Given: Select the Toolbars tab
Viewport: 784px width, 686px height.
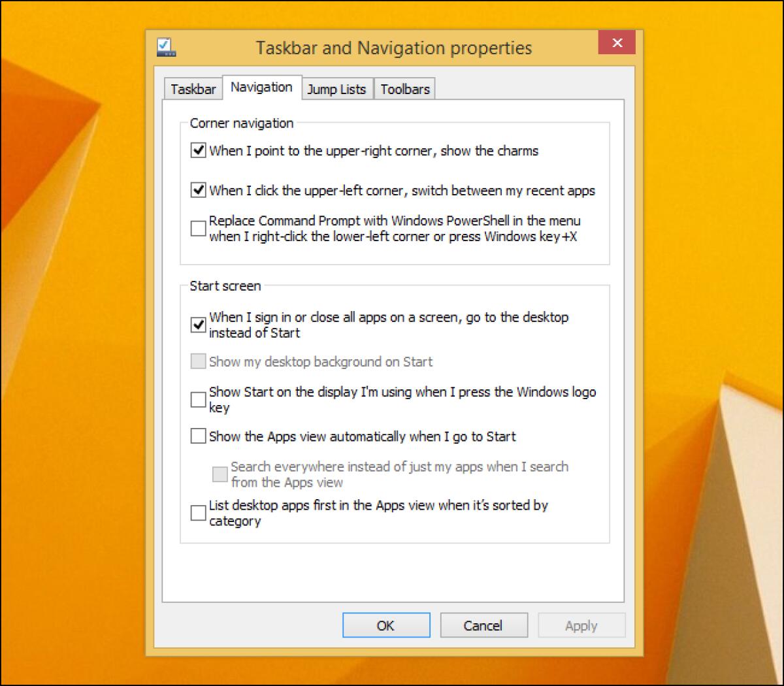Looking at the screenshot, I should tap(405, 89).
